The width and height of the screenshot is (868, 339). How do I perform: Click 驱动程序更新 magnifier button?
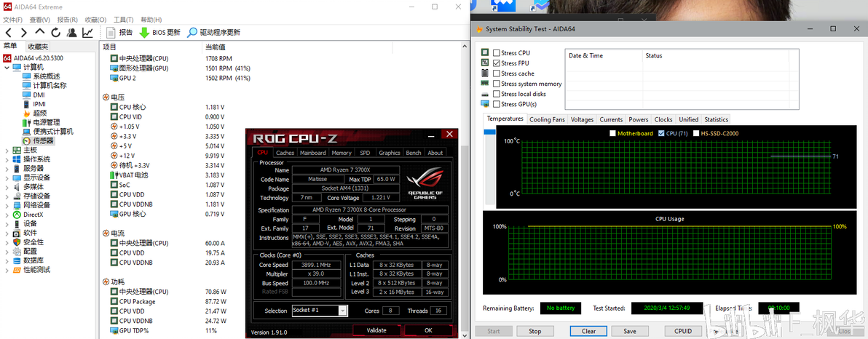(213, 33)
